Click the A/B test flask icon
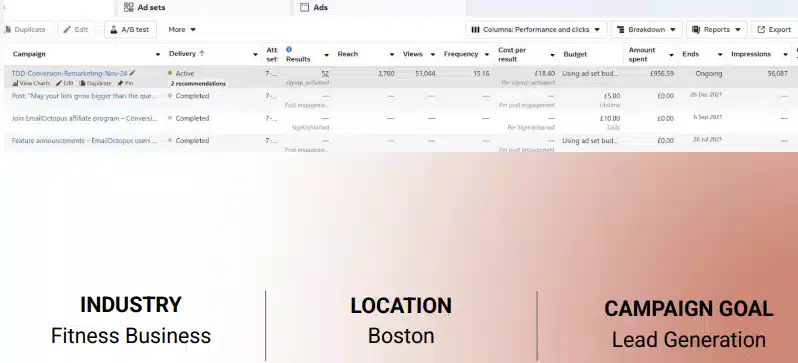The image size is (798, 363). 114,30
